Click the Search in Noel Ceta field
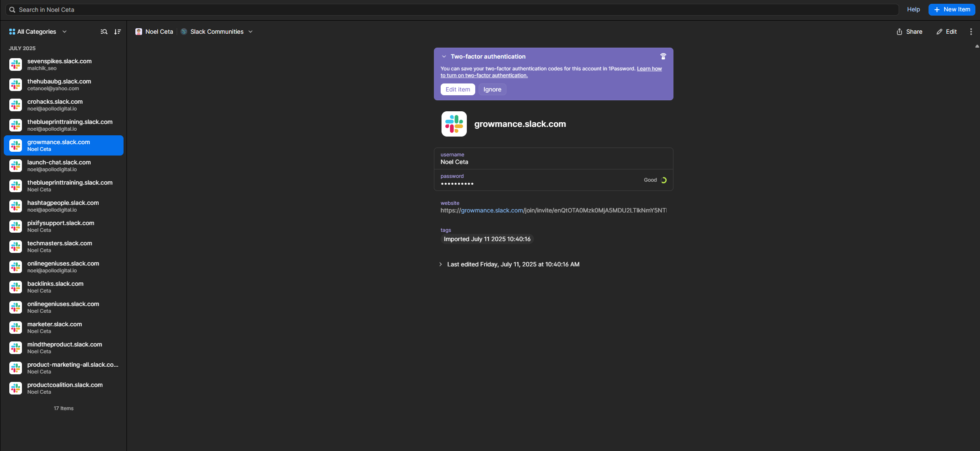 [x=452, y=10]
